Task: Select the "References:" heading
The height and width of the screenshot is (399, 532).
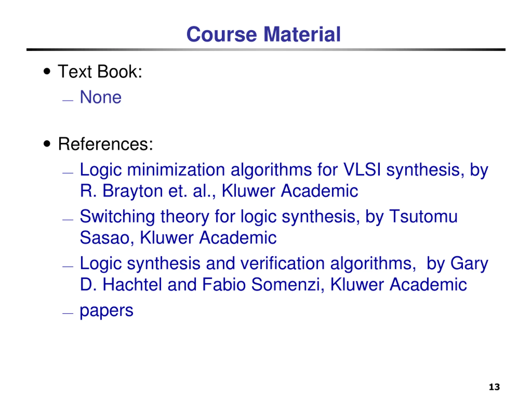Action: pos(105,144)
